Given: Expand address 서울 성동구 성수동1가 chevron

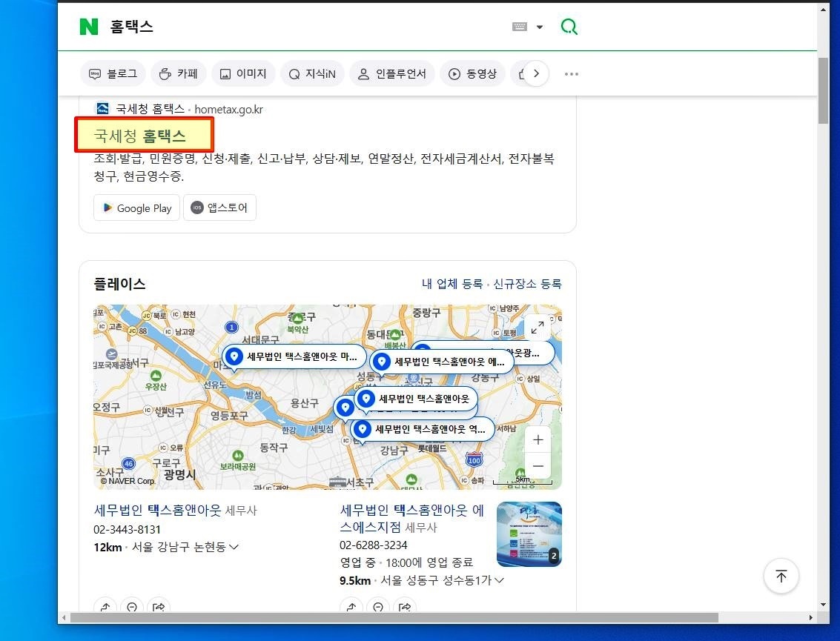Looking at the screenshot, I should 499,580.
